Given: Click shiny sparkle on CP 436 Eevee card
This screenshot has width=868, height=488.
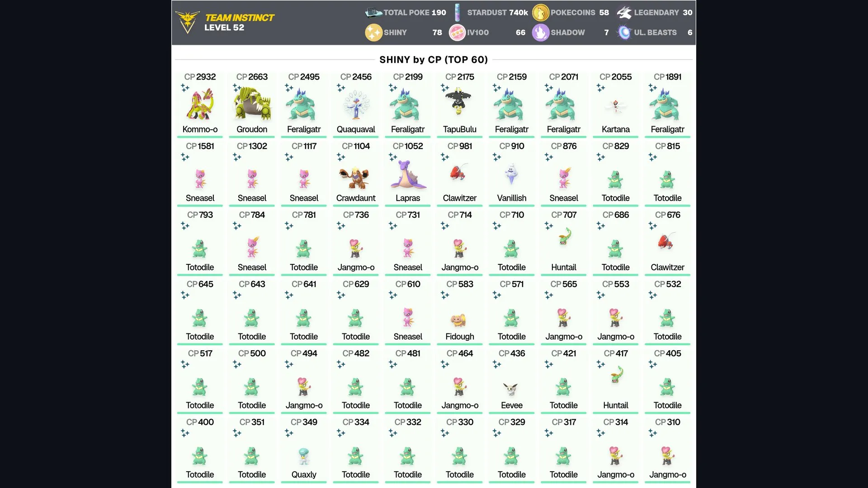Looking at the screenshot, I should tap(497, 364).
